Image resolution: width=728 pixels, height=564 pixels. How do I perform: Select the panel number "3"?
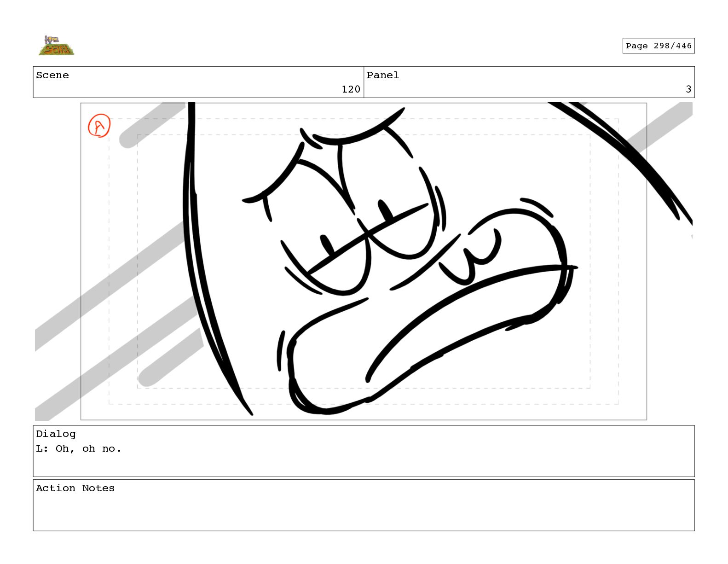click(688, 89)
